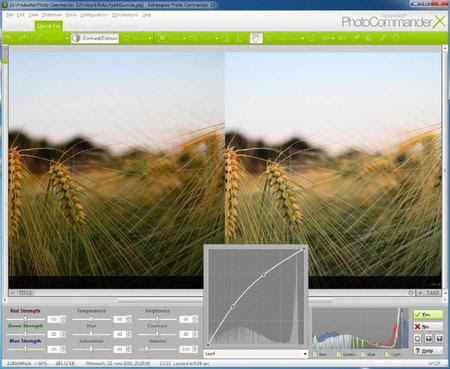Discard changes with the No button
The width and height of the screenshot is (450, 369).
pos(428,326)
